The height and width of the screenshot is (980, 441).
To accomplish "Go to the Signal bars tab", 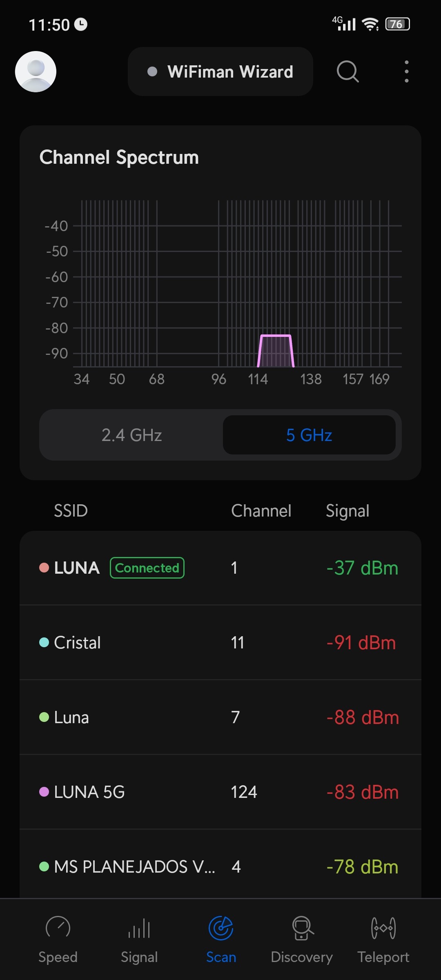I will coord(139,938).
